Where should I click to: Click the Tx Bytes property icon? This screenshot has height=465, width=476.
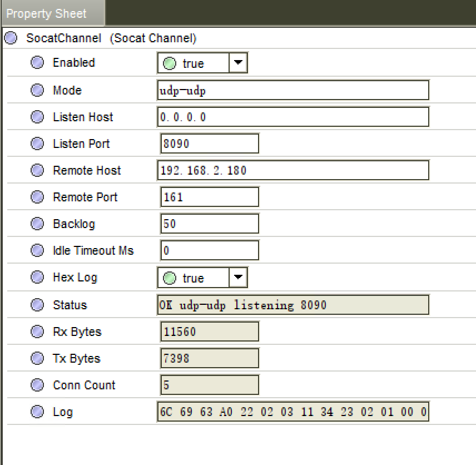coord(37,358)
